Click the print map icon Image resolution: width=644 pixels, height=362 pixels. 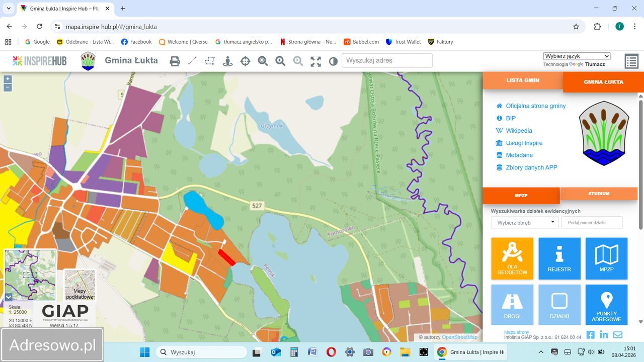(175, 61)
